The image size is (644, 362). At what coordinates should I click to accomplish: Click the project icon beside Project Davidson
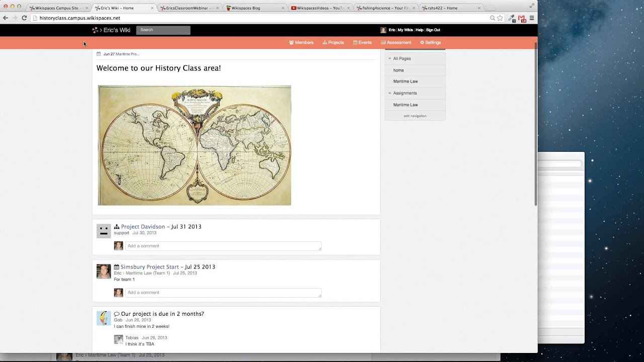point(117,227)
